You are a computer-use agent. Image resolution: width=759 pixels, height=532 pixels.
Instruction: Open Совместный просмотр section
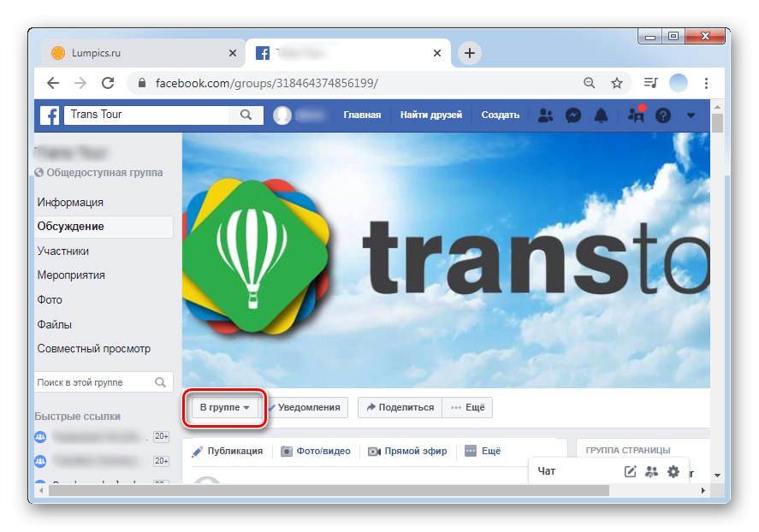pyautogui.click(x=94, y=349)
